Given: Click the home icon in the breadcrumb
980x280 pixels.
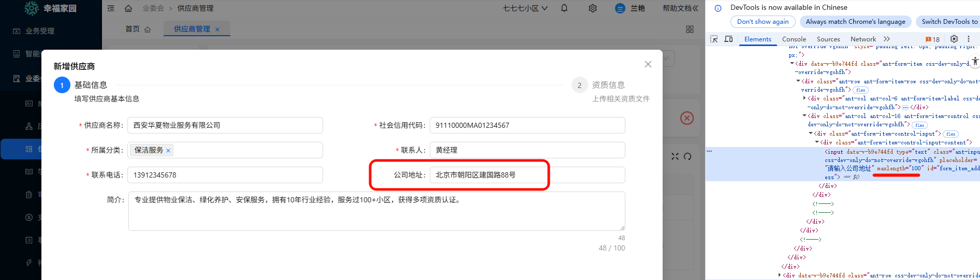Looking at the screenshot, I should (x=128, y=8).
